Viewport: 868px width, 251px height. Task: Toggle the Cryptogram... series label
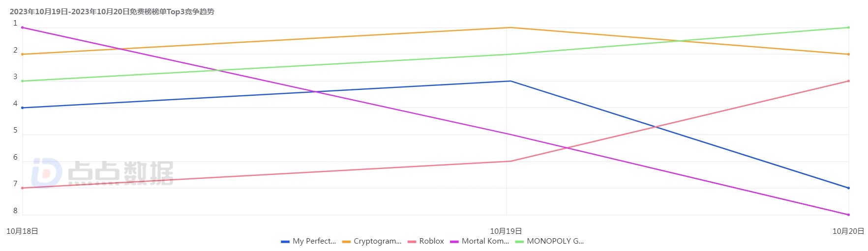[377, 241]
